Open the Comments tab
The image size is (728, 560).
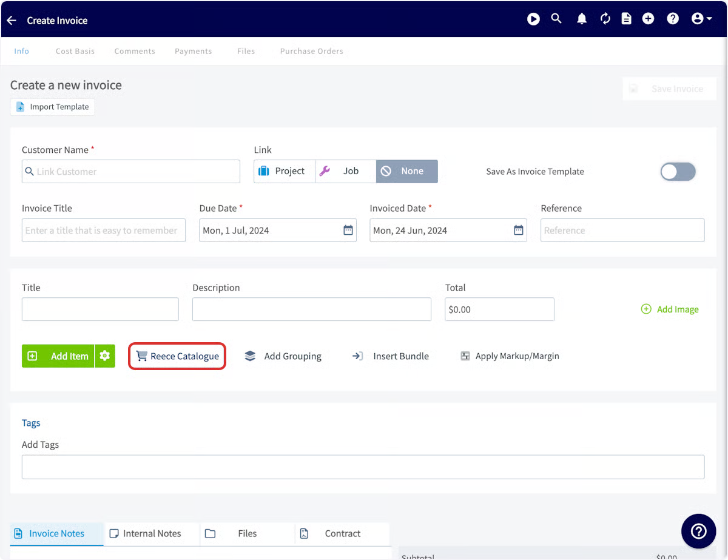pyautogui.click(x=135, y=52)
